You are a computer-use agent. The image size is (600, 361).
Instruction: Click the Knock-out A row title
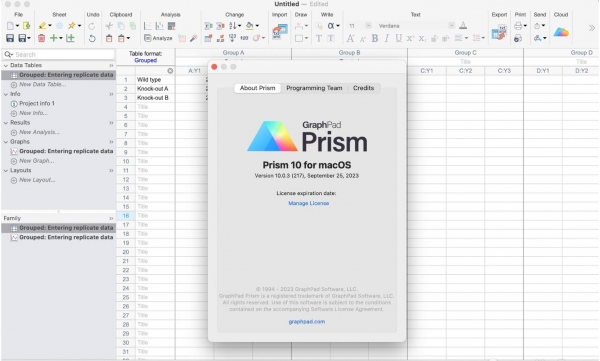pos(155,88)
